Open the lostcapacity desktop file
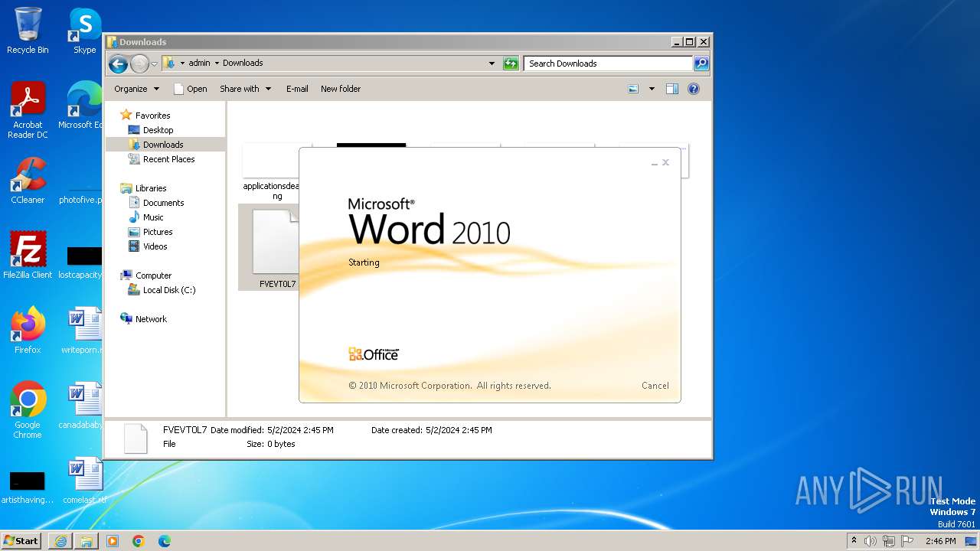Viewport: 980px width, 551px height. (81, 262)
